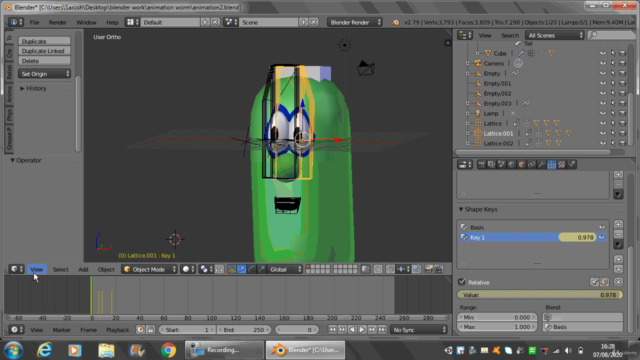Screen dimensions: 640x360
Task: Open Chrome from the Windows taskbar
Action: pos(168,350)
